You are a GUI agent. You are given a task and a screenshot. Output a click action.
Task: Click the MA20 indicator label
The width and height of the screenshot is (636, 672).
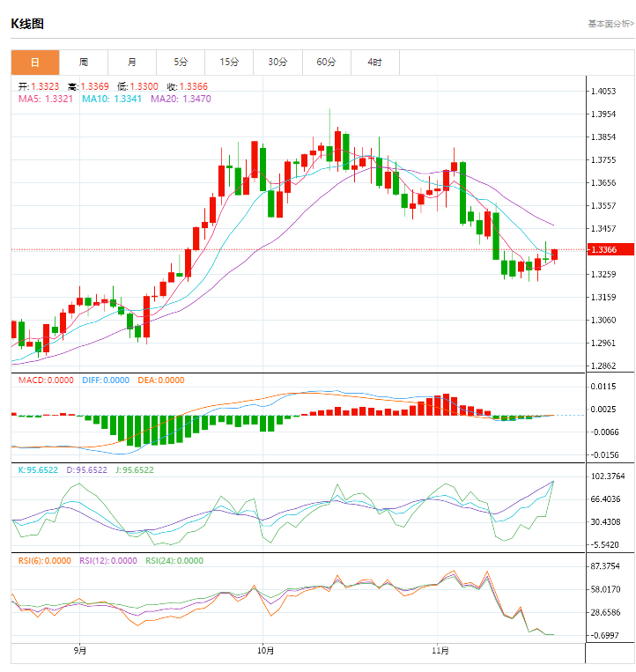coord(181,100)
